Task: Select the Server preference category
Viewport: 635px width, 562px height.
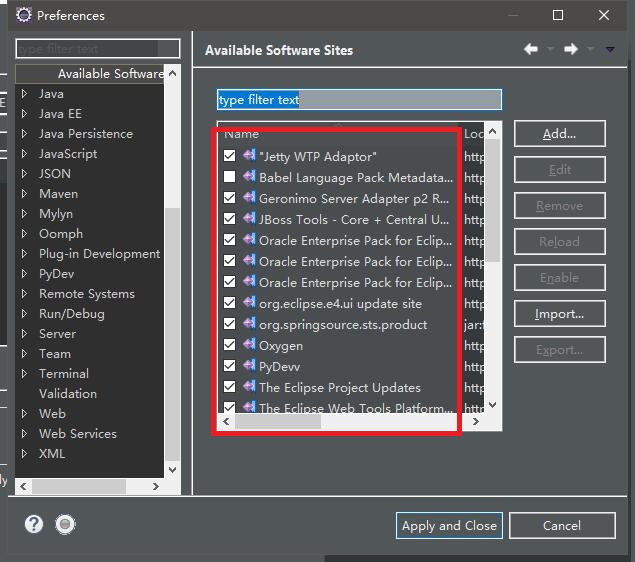Action: [58, 334]
